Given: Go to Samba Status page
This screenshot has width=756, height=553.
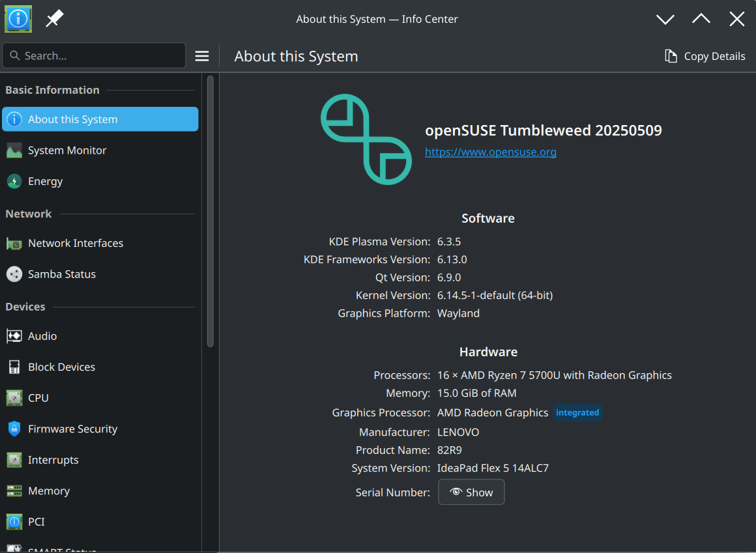Looking at the screenshot, I should click(x=100, y=274).
